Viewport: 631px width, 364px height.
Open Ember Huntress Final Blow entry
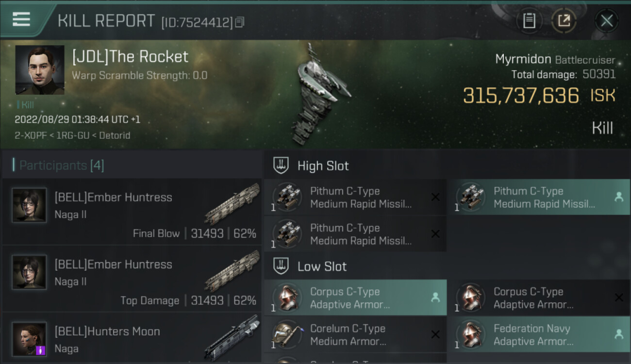(x=132, y=212)
